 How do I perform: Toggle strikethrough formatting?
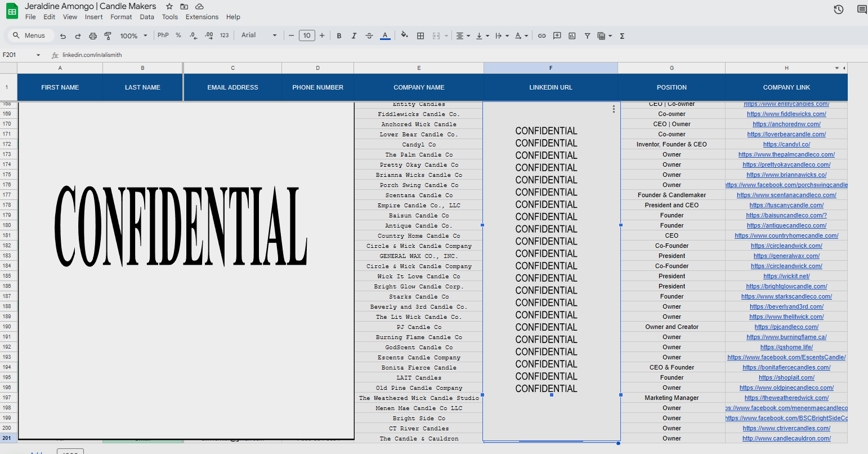(369, 35)
